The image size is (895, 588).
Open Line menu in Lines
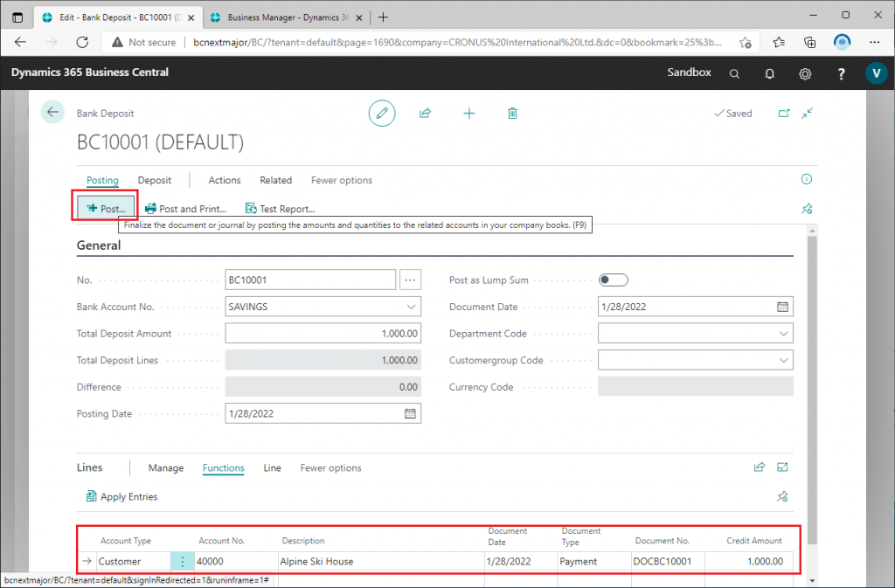(x=273, y=467)
